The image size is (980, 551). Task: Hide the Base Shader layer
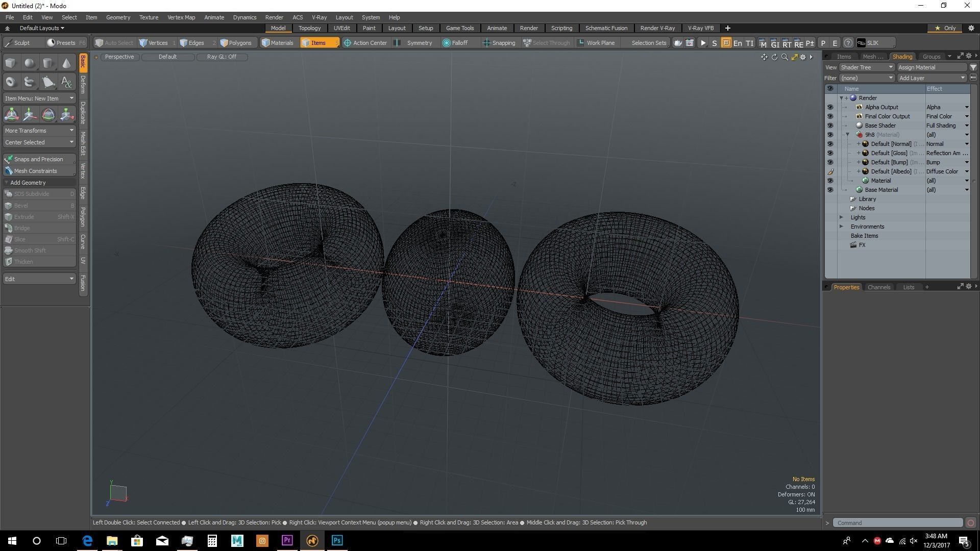830,126
